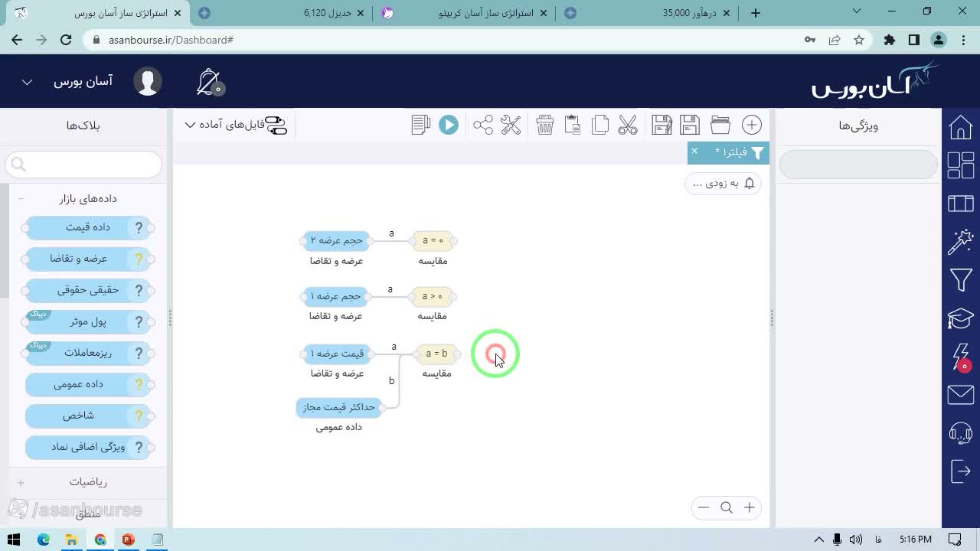The height and width of the screenshot is (551, 980).
Task: Select the پول موثر block
Action: tap(87, 321)
